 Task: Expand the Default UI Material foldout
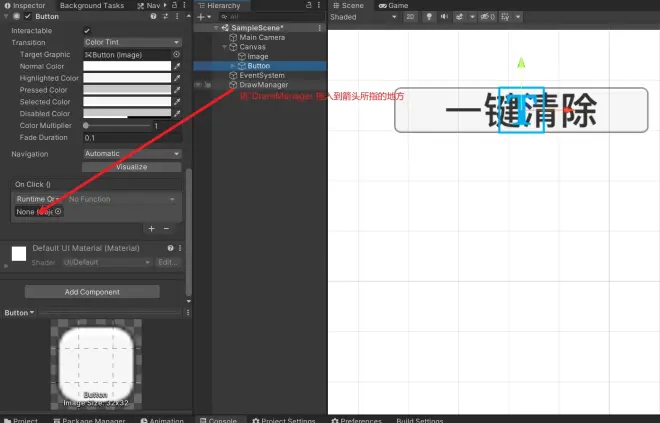[5, 266]
